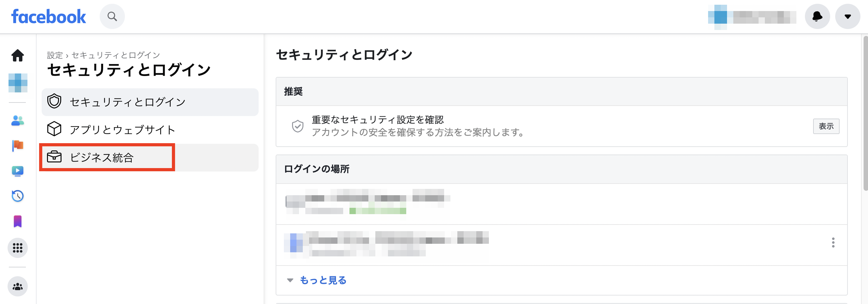
Task: Open Watch video icon in sidebar
Action: (17, 171)
